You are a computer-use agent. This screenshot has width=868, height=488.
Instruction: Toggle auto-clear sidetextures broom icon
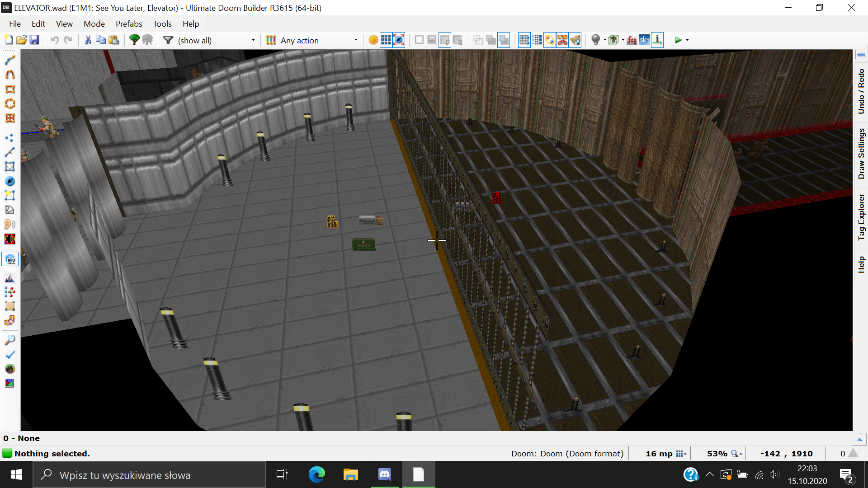pos(575,40)
